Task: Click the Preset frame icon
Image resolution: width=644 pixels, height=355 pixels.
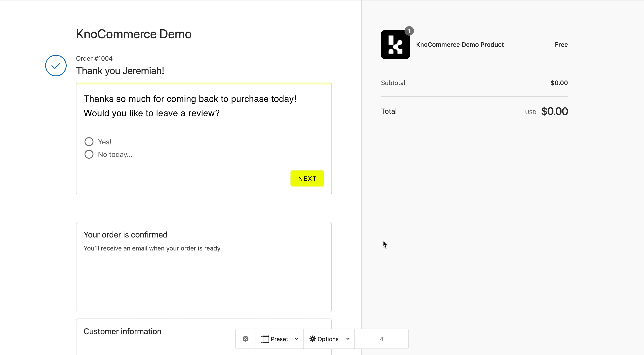Action: click(x=265, y=339)
